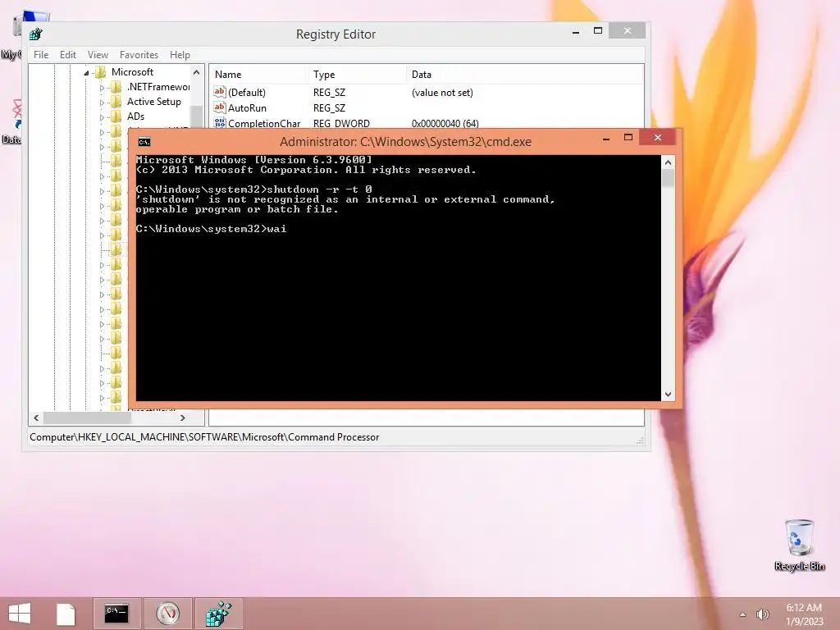Click the command prompt scrollbar thumb
840x630 pixels.
pyautogui.click(x=668, y=178)
